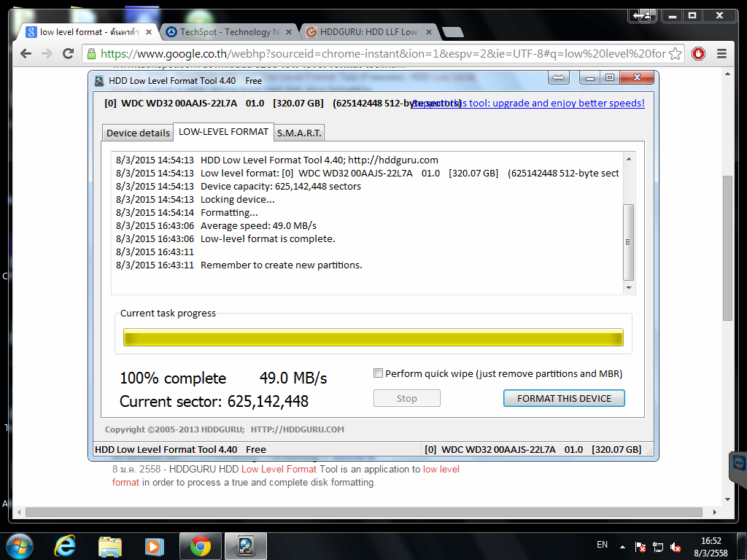
Task: Bookmark this page with the star icon
Action: point(675,54)
